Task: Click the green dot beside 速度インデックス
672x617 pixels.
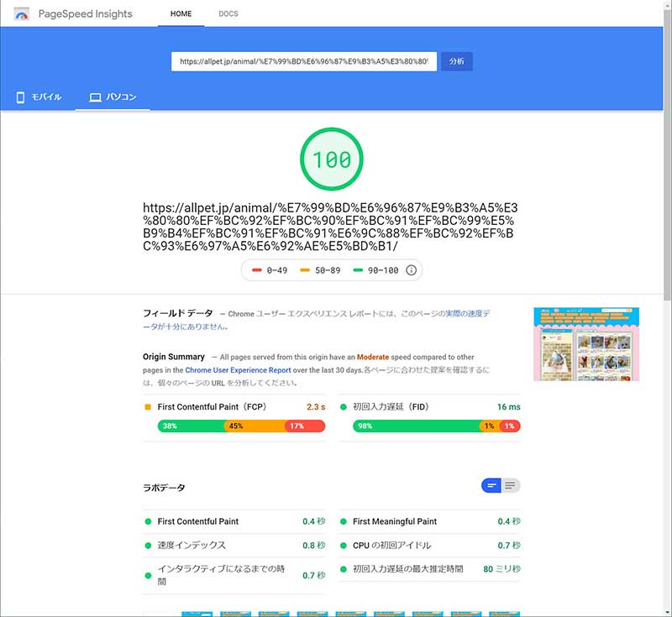Action: coord(148,546)
